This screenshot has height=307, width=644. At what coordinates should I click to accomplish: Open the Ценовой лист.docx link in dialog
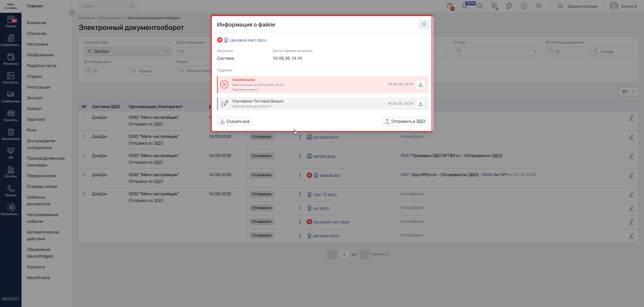click(x=248, y=40)
